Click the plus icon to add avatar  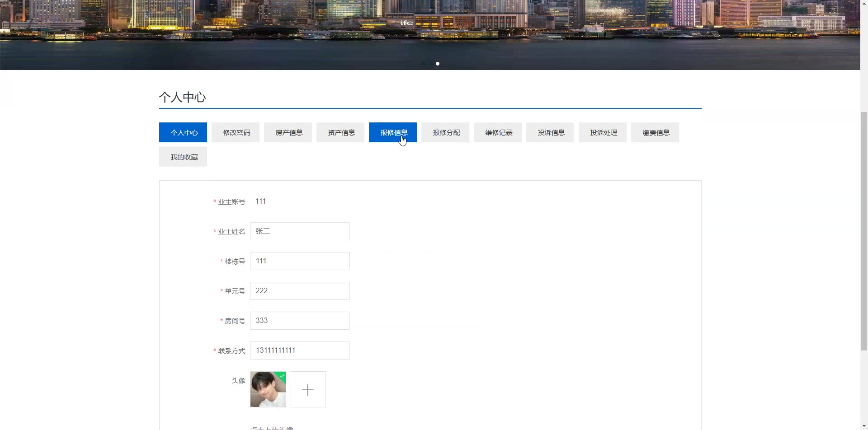tap(307, 389)
